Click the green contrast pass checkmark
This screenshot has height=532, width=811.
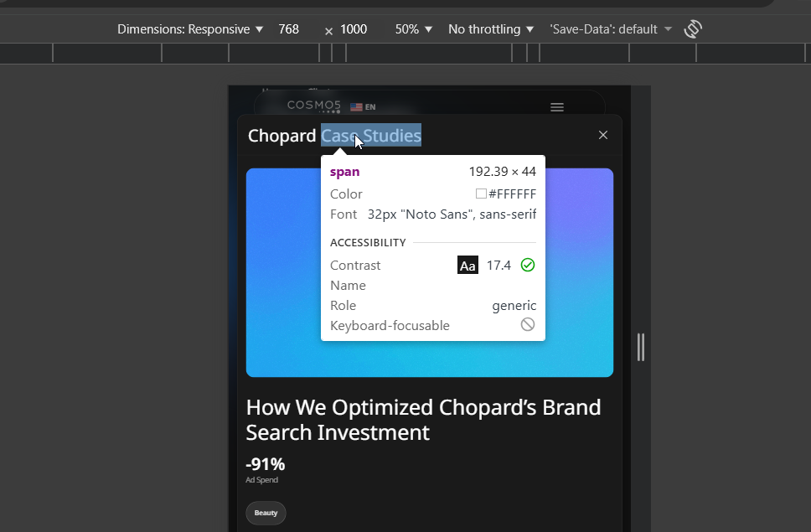click(x=528, y=265)
